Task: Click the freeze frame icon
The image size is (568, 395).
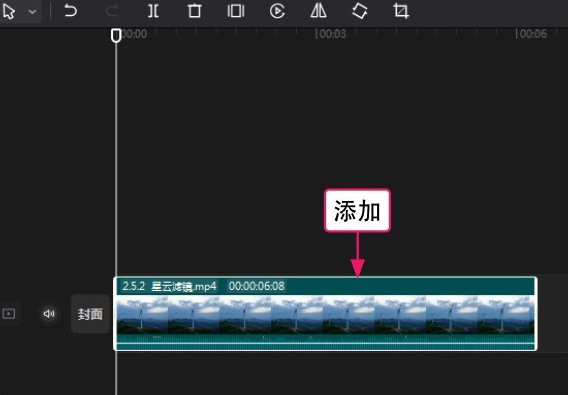Action: pos(236,11)
